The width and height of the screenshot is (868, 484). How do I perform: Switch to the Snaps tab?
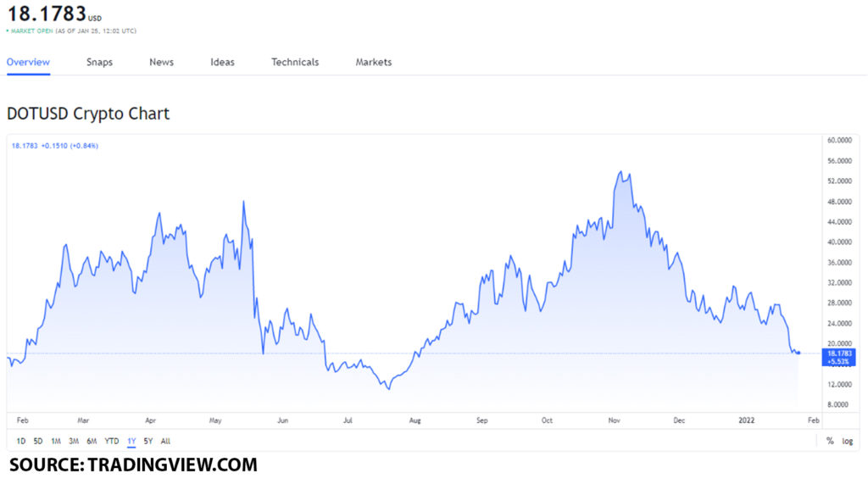pos(100,62)
